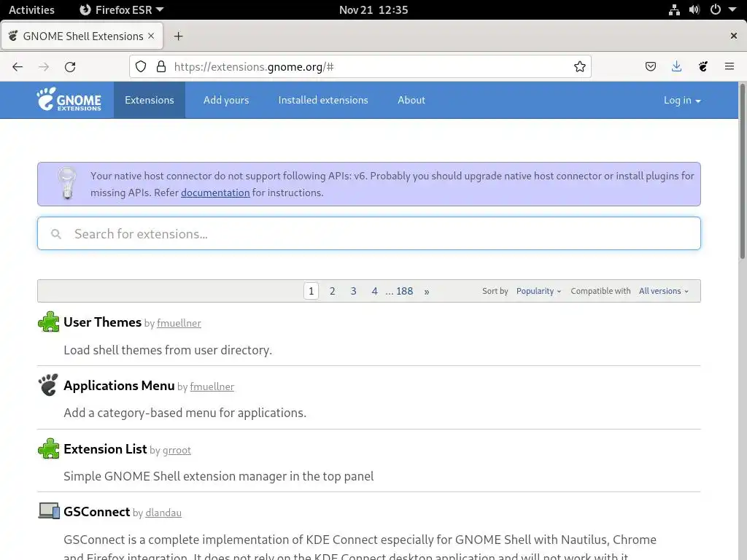Go back with the browser back arrow
This screenshot has height=560, width=747.
click(x=18, y=66)
